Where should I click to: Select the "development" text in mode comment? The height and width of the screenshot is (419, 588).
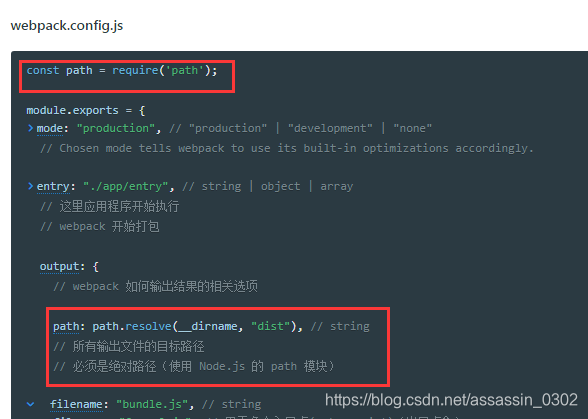[330, 128]
